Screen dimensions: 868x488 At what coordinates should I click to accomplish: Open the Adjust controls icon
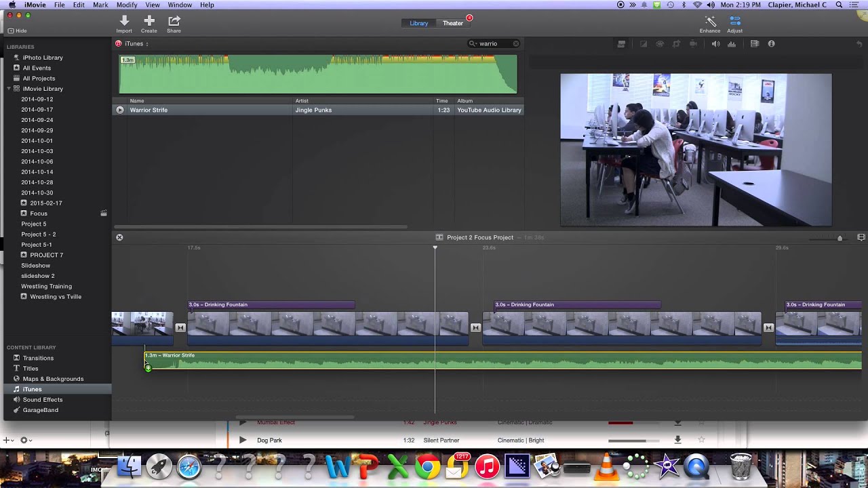click(x=735, y=21)
